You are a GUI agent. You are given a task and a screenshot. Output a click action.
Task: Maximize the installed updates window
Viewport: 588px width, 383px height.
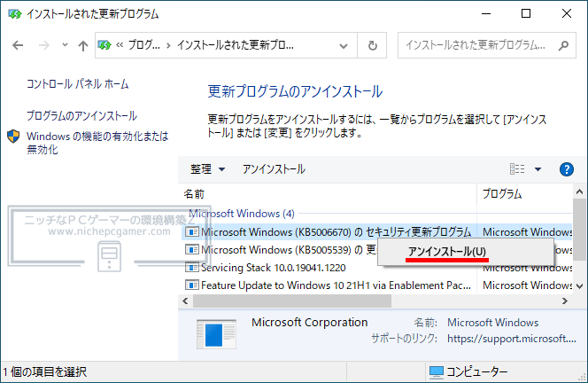(526, 14)
